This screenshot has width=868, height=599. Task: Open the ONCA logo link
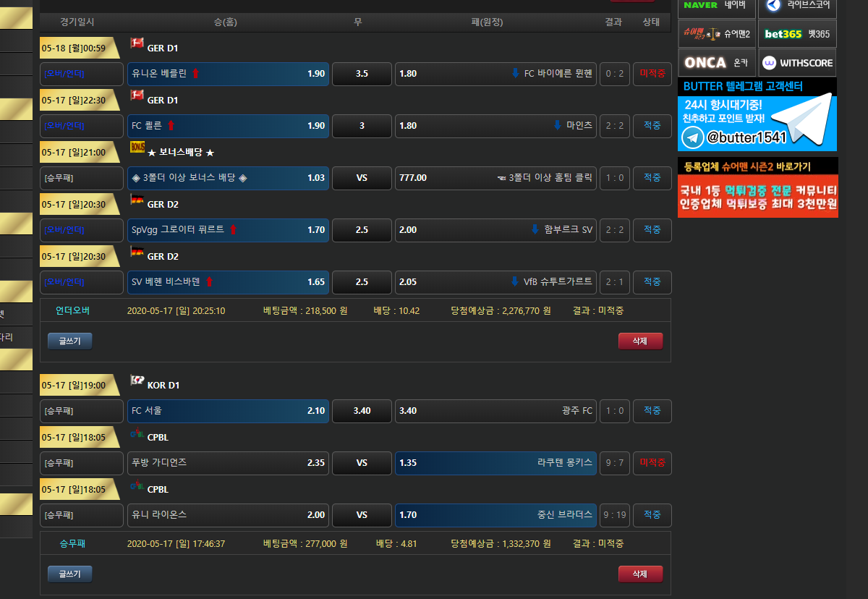(x=705, y=63)
